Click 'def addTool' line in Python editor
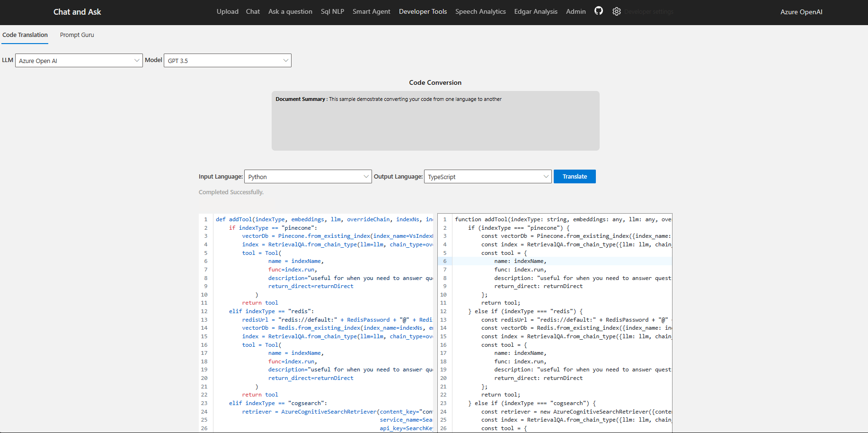 point(323,219)
